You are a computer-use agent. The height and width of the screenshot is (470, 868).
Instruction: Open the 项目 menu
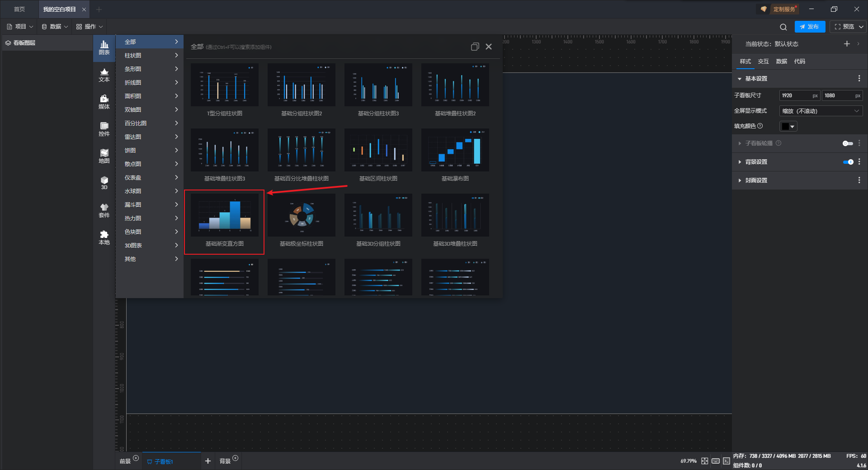tap(20, 27)
